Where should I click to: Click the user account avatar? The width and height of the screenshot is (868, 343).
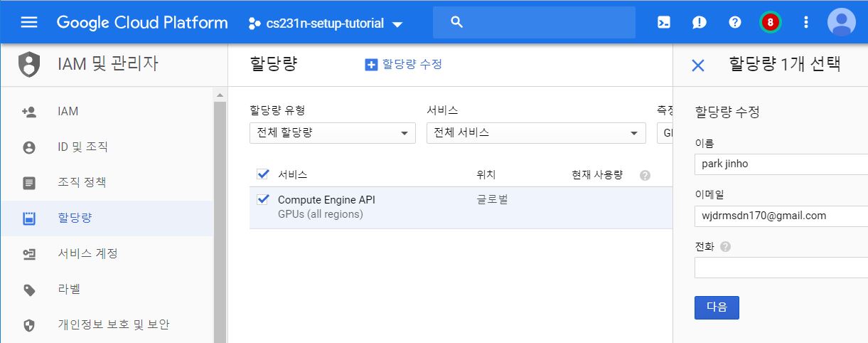(x=841, y=22)
